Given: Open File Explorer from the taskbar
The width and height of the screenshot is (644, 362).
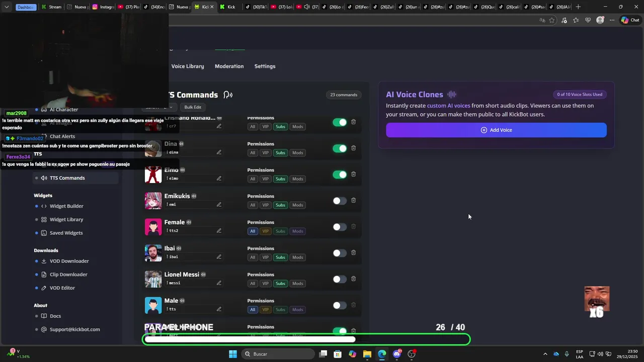Looking at the screenshot, I should point(367,354).
